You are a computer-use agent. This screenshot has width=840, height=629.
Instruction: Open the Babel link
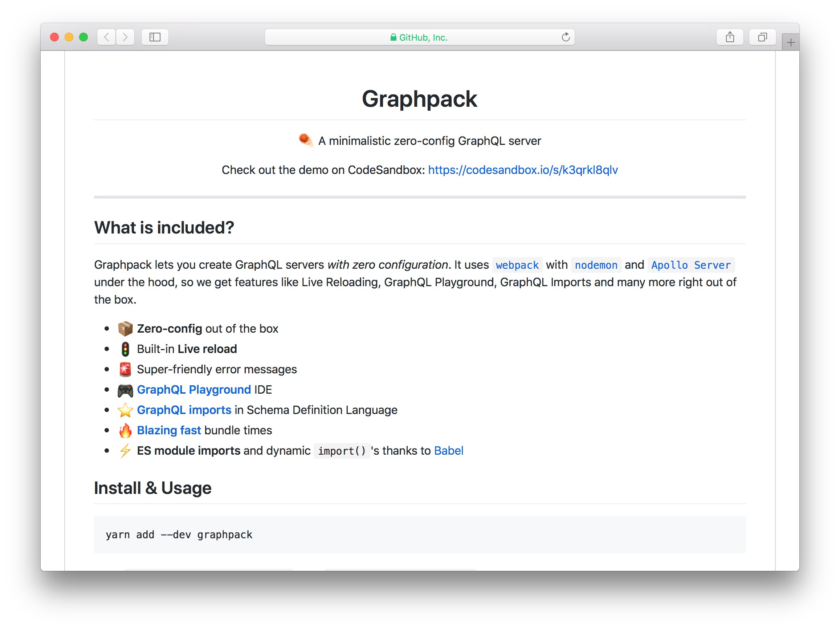(x=448, y=450)
